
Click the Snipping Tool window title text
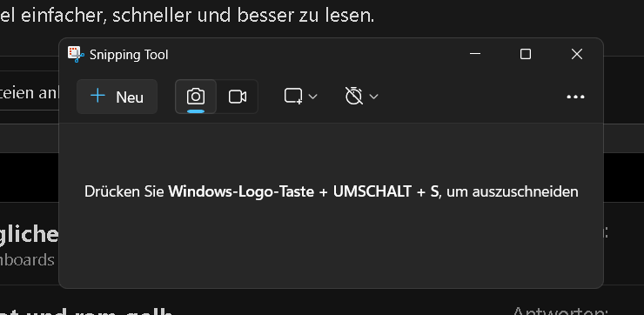point(129,55)
